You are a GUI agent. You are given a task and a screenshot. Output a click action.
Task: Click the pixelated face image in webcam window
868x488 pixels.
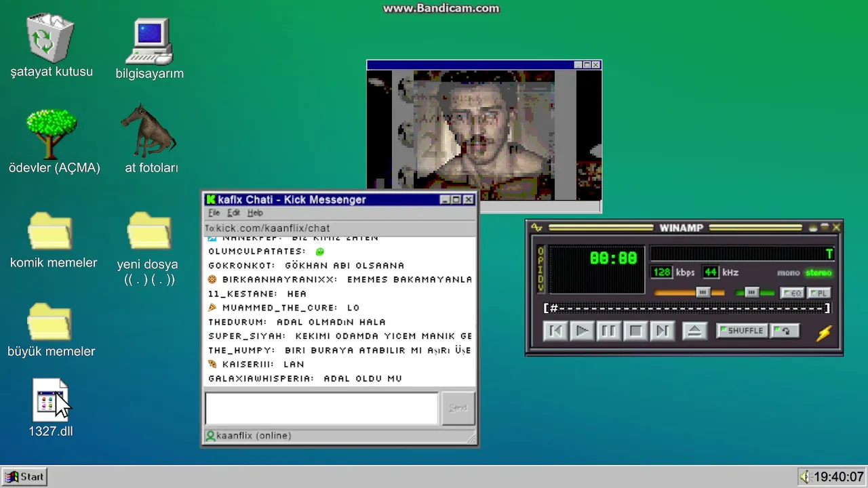pyautogui.click(x=484, y=135)
